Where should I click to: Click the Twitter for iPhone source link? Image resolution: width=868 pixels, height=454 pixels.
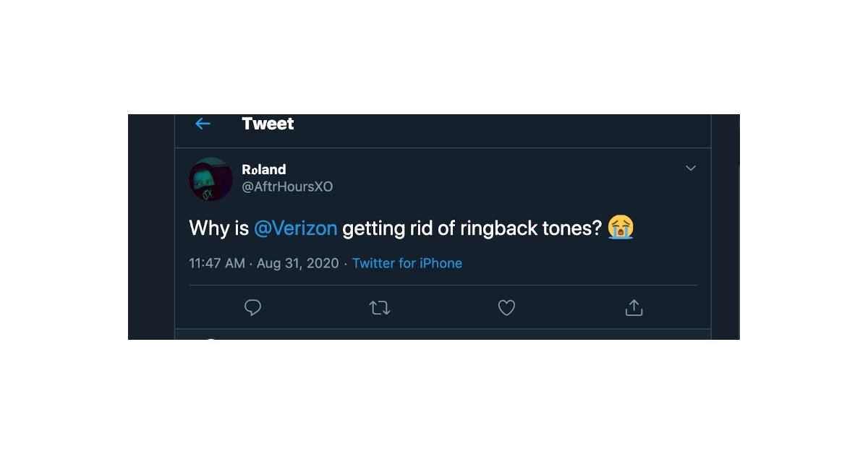point(407,263)
